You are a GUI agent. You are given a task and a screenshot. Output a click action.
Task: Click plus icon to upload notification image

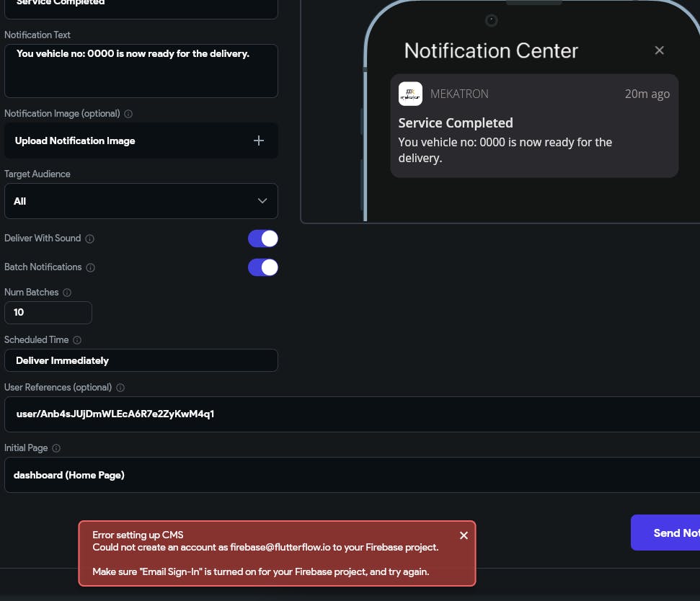259,141
